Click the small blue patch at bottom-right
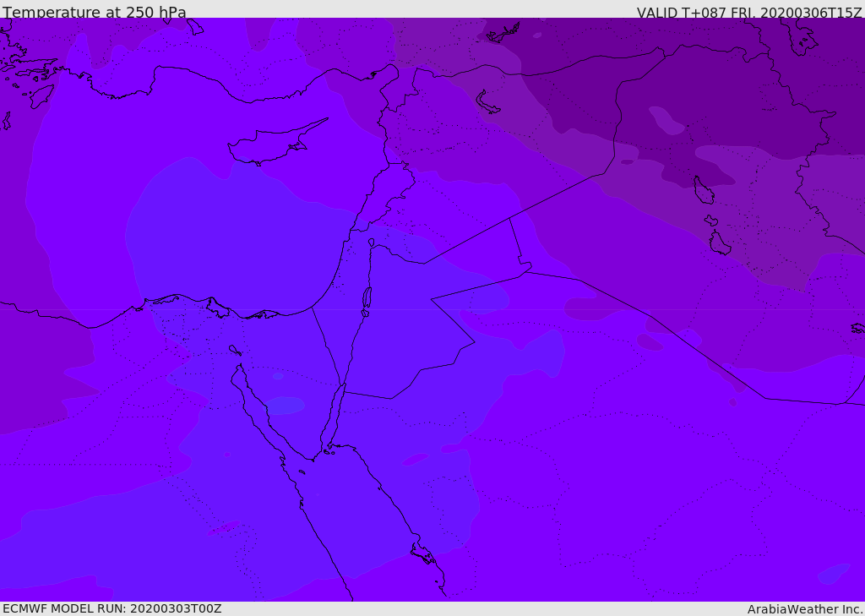 click(x=834, y=574)
